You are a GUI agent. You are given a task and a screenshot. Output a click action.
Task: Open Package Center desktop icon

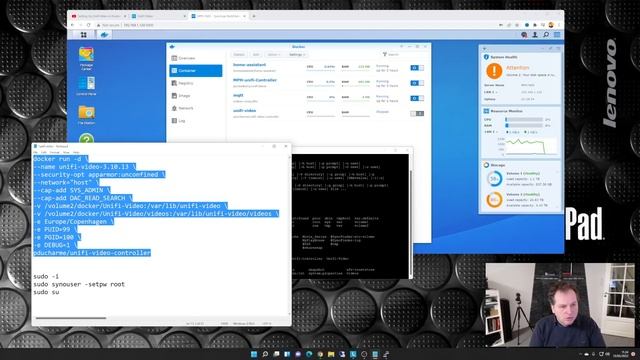pos(87,59)
